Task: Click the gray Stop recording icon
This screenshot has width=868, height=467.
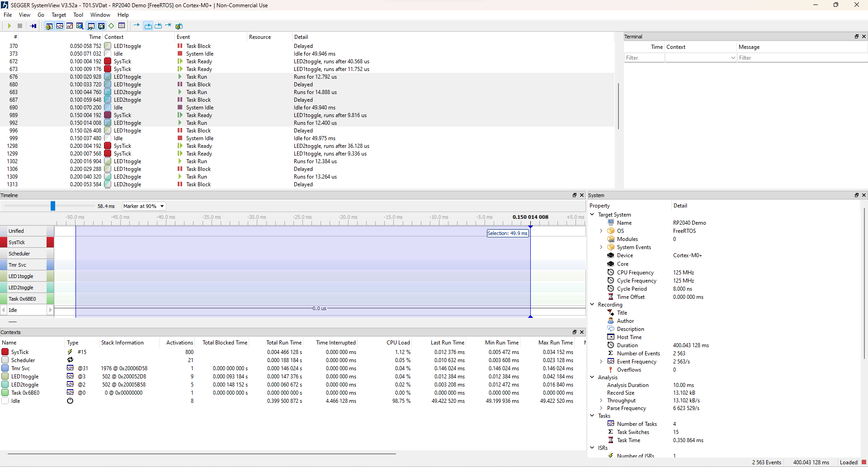Action: [x=20, y=26]
